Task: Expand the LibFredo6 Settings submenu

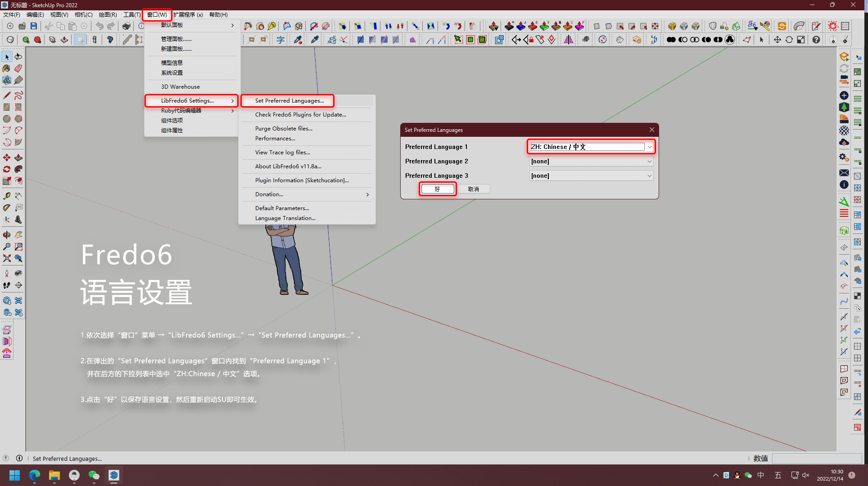Action: coord(192,100)
